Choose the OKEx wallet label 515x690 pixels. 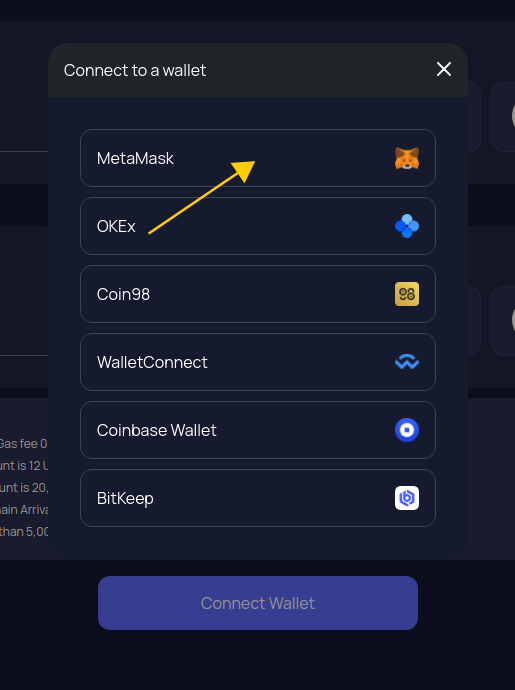point(116,226)
